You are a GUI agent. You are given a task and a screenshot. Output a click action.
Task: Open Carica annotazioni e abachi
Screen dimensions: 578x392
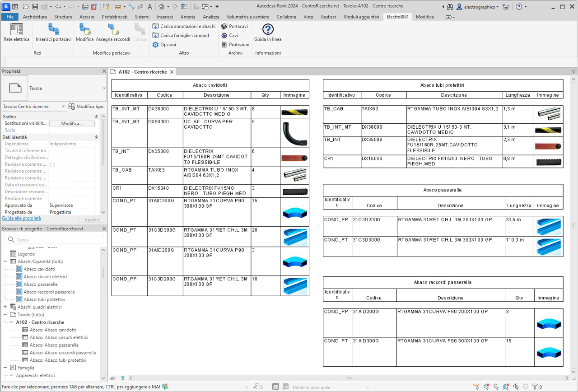click(x=184, y=26)
